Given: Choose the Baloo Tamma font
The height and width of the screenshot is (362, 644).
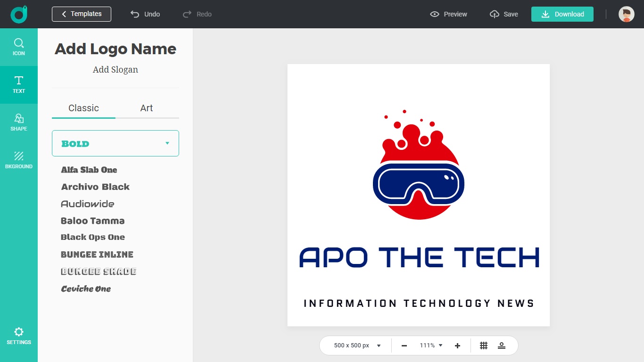Looking at the screenshot, I should [93, 221].
